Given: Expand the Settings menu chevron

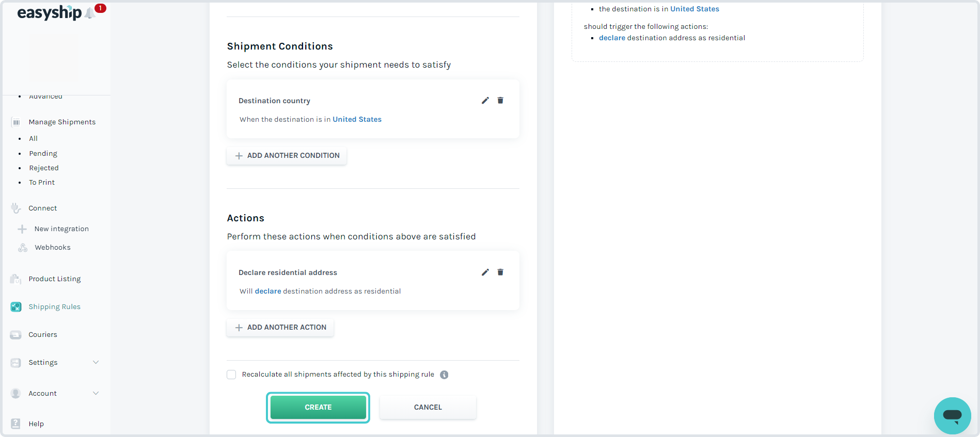Looking at the screenshot, I should [96, 362].
